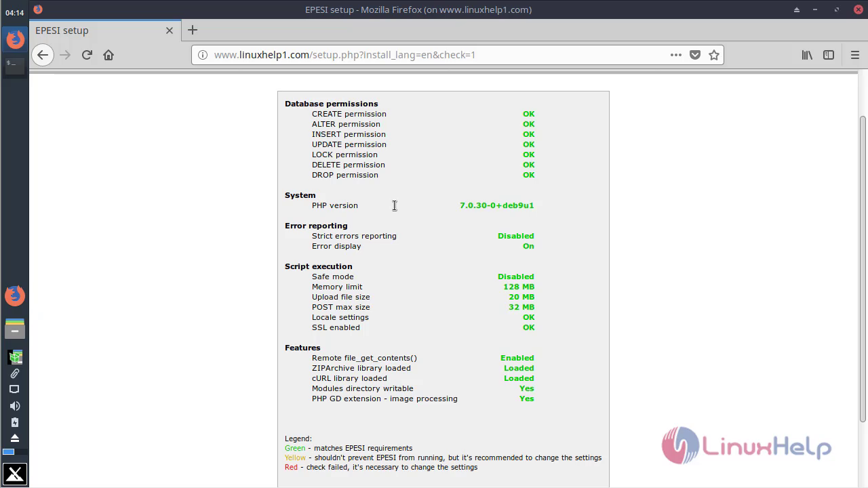The width and height of the screenshot is (868, 488).
Task: Open the page actions three-dot menu
Action: pyautogui.click(x=676, y=55)
